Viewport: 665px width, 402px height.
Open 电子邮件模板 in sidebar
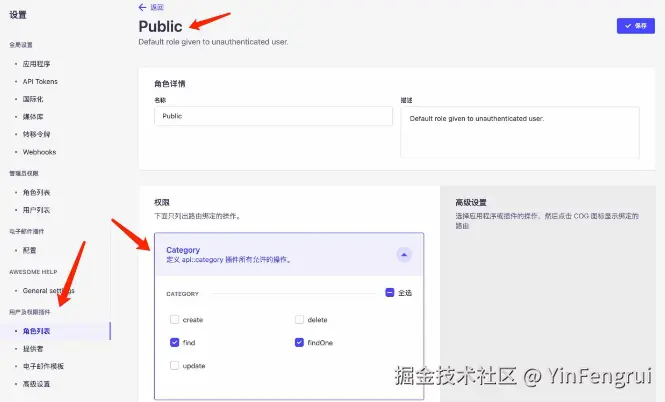coord(43,366)
